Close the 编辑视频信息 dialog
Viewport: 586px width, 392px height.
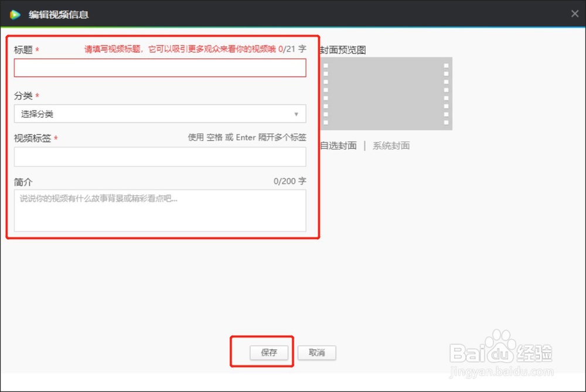click(574, 13)
